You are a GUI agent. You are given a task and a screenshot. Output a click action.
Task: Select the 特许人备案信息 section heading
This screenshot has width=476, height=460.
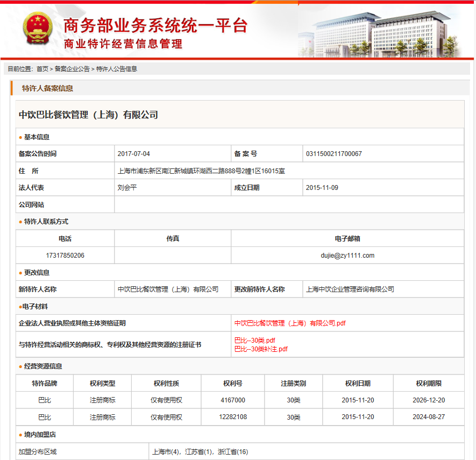pos(47,88)
